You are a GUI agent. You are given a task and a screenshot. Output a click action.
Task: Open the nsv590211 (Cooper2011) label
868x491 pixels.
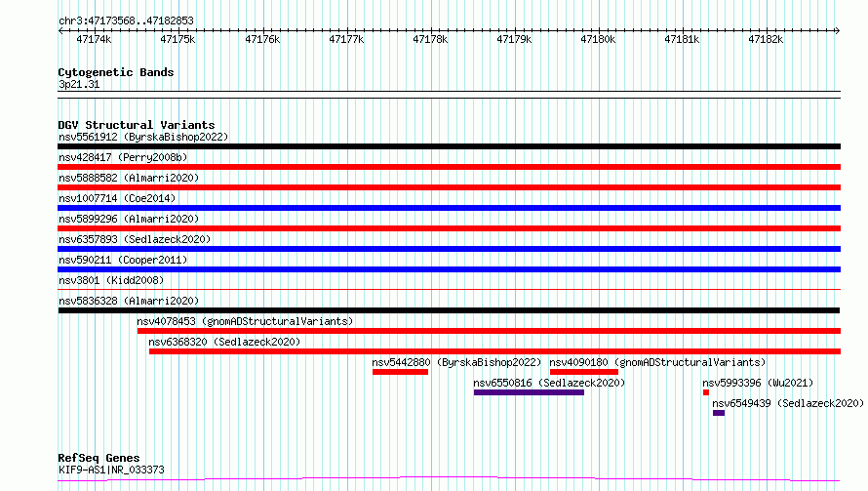pyautogui.click(x=123, y=260)
